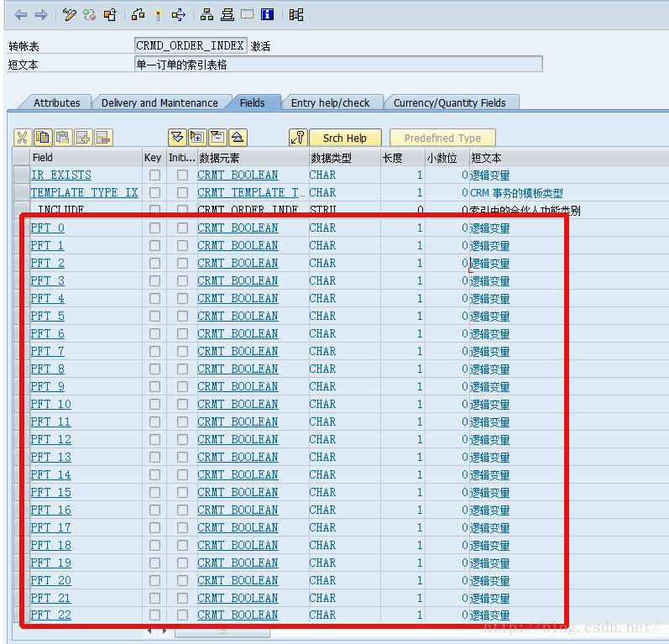The image size is (669, 644).
Task: Click 逻辑变量 text in PFT_16 row
Action: click(x=490, y=510)
